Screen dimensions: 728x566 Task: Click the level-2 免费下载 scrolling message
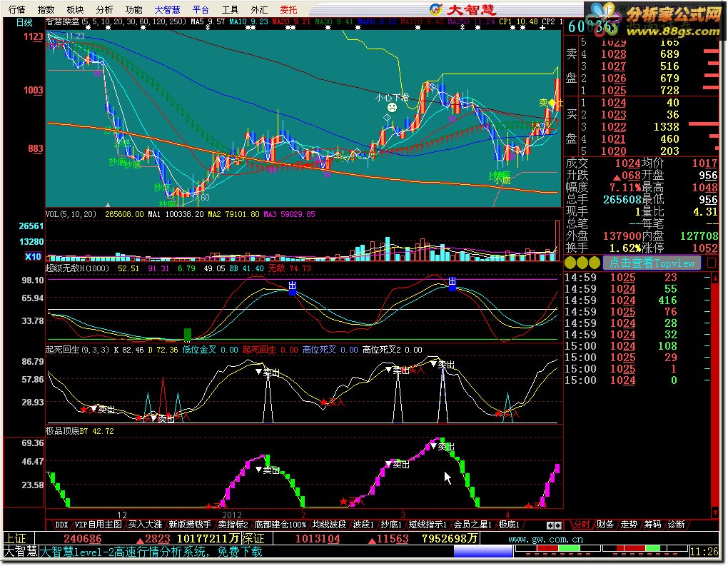[151, 552]
